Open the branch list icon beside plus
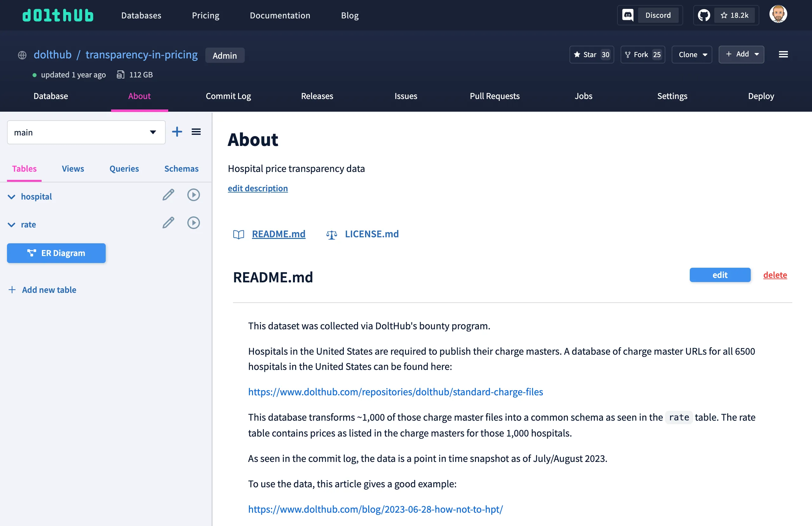Viewport: 812px width, 526px height. (196, 132)
